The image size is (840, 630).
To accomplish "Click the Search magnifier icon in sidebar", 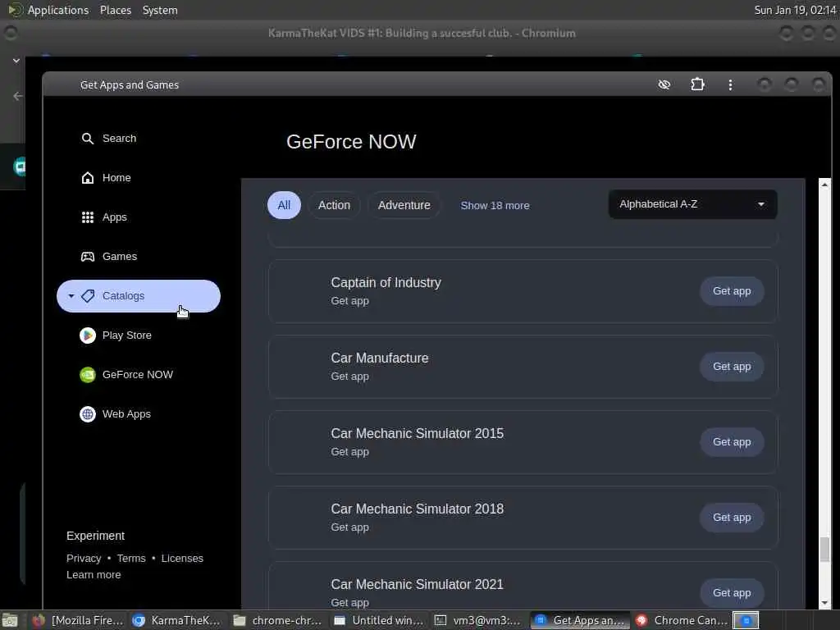I will coord(87,139).
